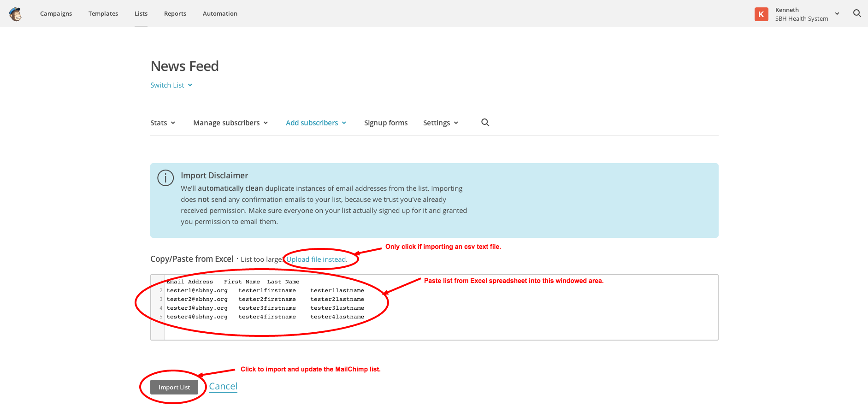Screen dimensions: 868x412
Task: Open the Add subscribers dropdown
Action: click(x=316, y=123)
